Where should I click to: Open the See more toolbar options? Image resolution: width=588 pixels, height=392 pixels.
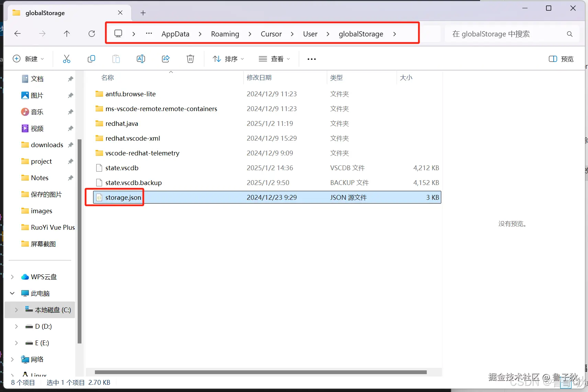click(x=312, y=59)
